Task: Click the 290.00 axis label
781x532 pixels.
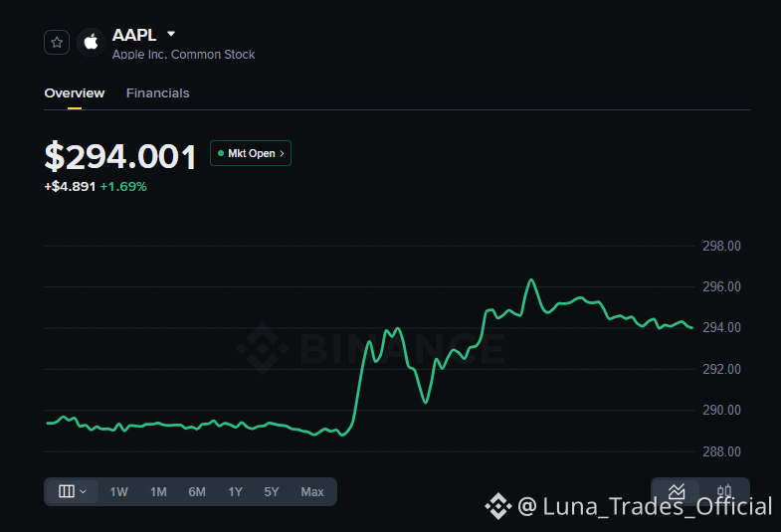Action: pos(721,410)
